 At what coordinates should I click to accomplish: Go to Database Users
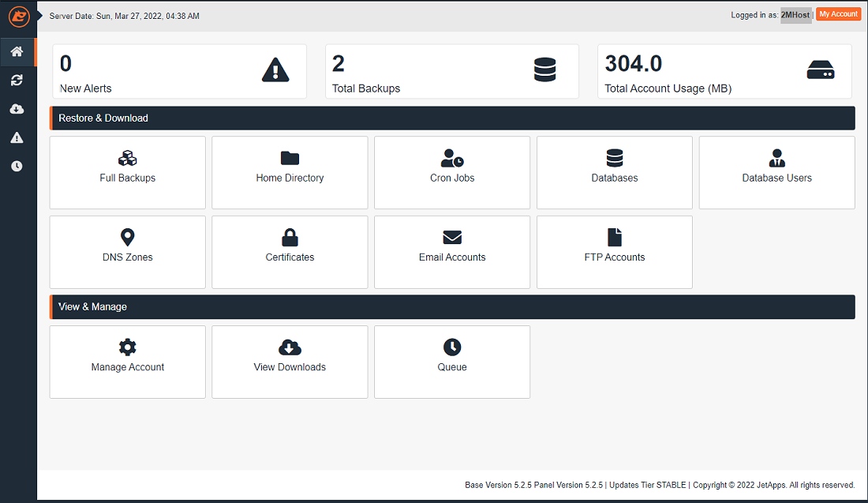coord(776,172)
